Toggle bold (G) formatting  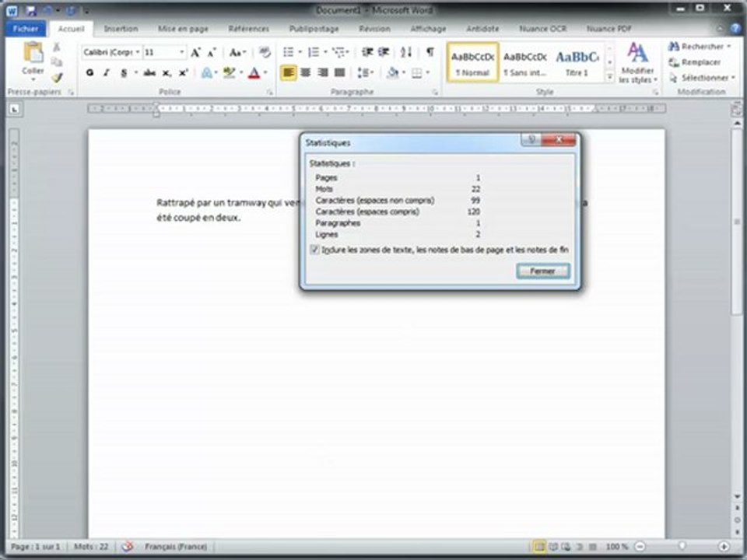point(89,73)
